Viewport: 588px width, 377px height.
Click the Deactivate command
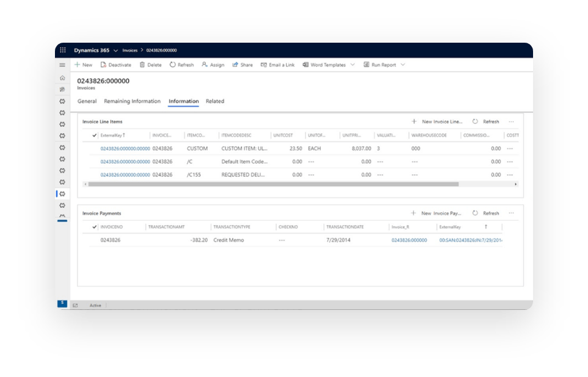116,65
